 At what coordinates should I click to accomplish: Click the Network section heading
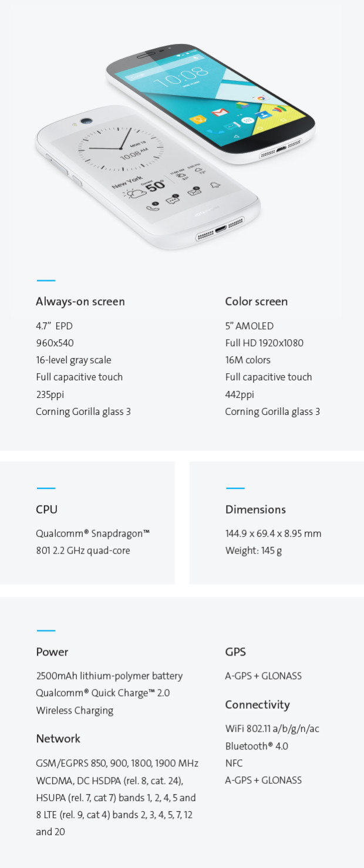click(58, 739)
